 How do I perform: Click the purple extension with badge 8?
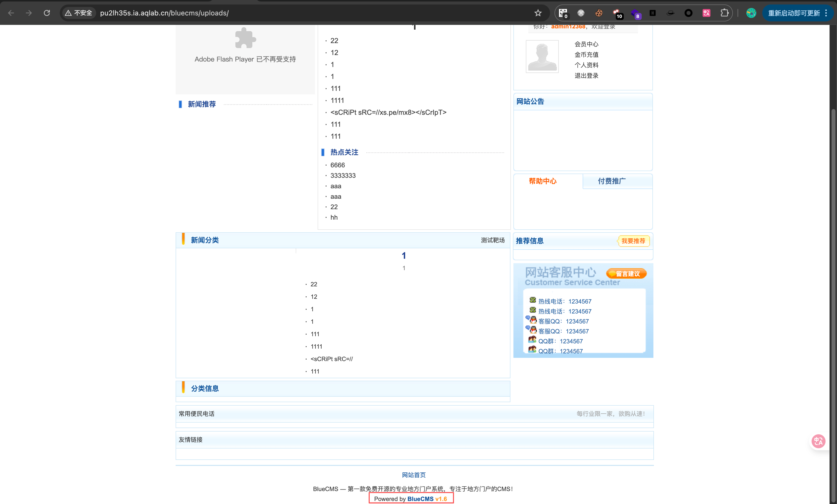pos(634,13)
